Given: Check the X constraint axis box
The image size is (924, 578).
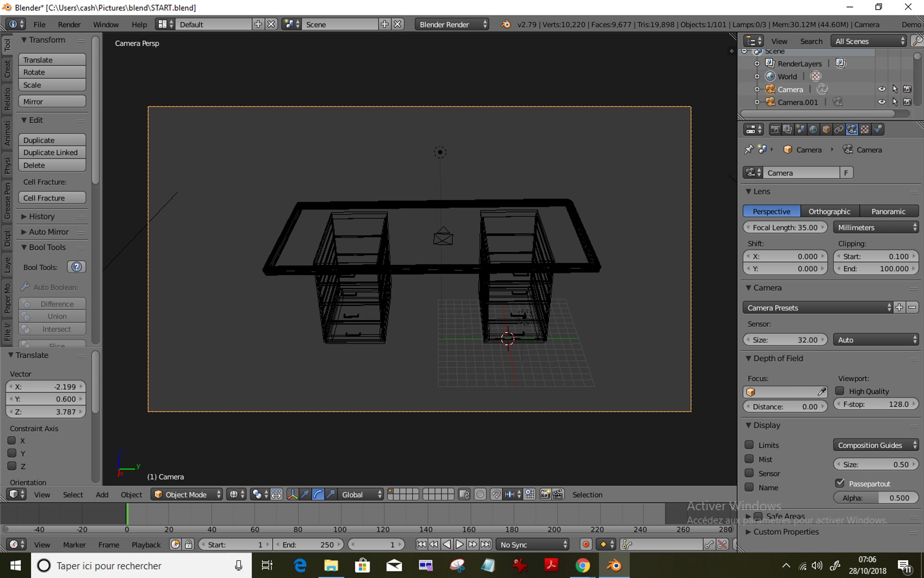Looking at the screenshot, I should coord(12,440).
